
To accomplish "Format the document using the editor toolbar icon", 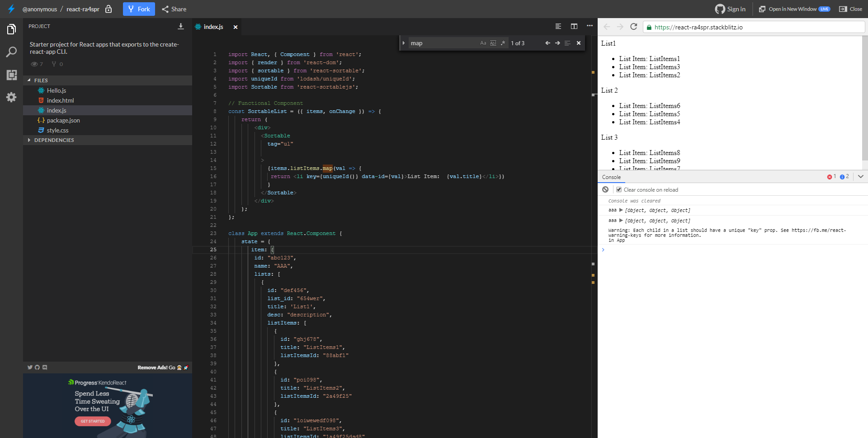I will tap(558, 26).
